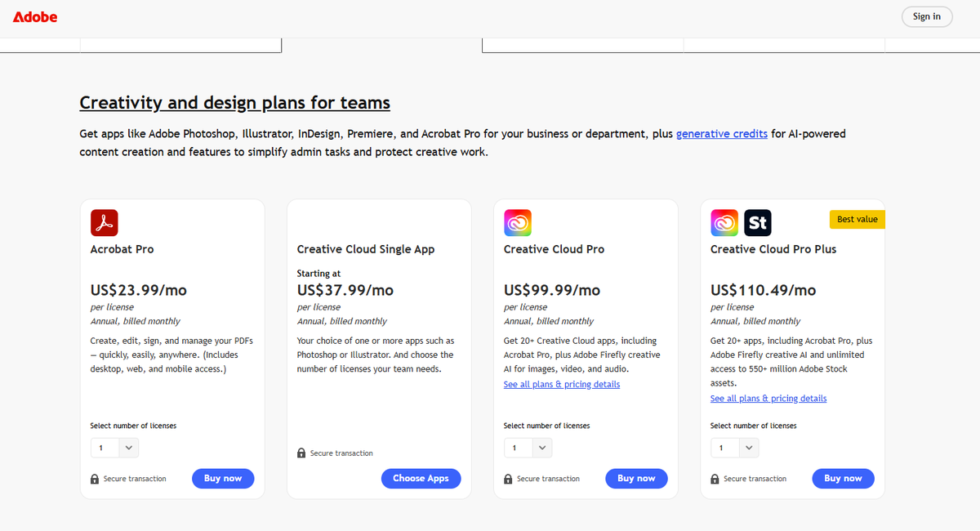Buy Creative Cloud Pro with Buy now
980x531 pixels.
point(636,479)
